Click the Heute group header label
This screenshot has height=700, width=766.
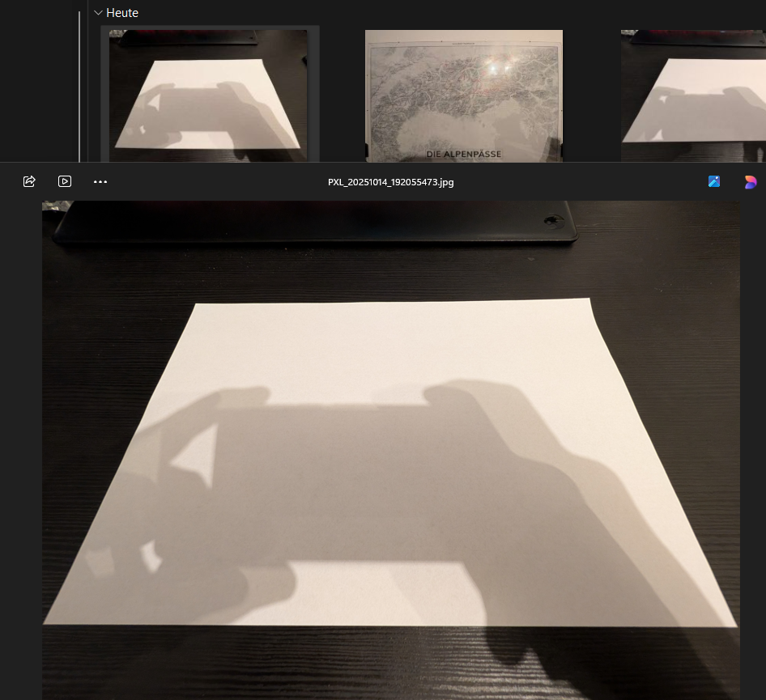[122, 13]
